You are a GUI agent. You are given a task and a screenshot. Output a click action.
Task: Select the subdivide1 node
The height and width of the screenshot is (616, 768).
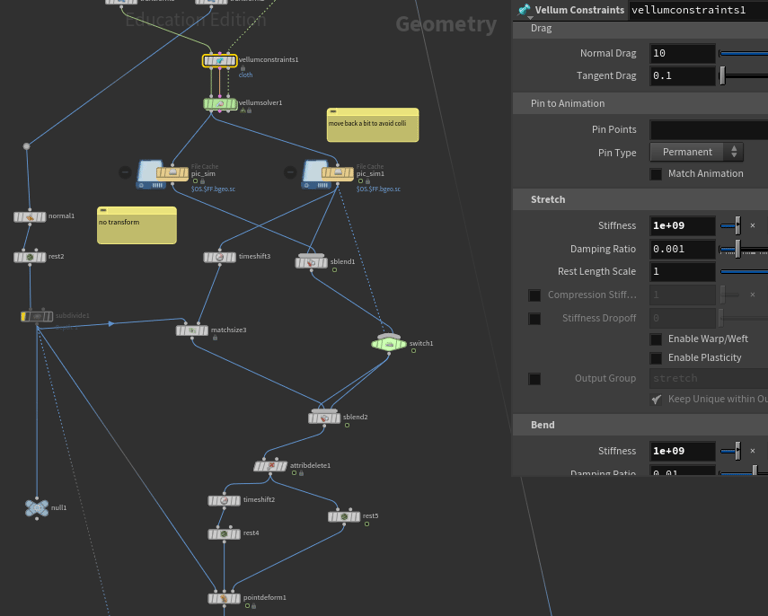tap(37, 316)
